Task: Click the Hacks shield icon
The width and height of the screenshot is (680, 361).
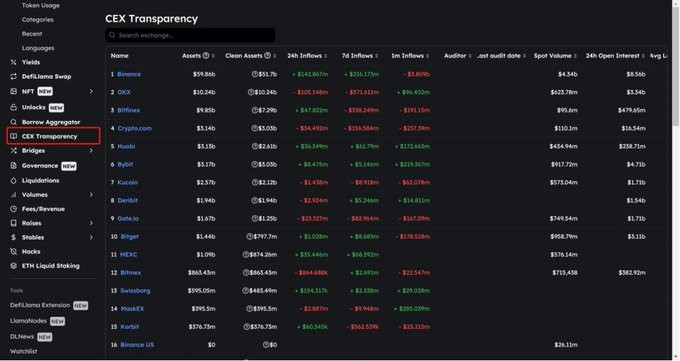Action: pyautogui.click(x=13, y=252)
